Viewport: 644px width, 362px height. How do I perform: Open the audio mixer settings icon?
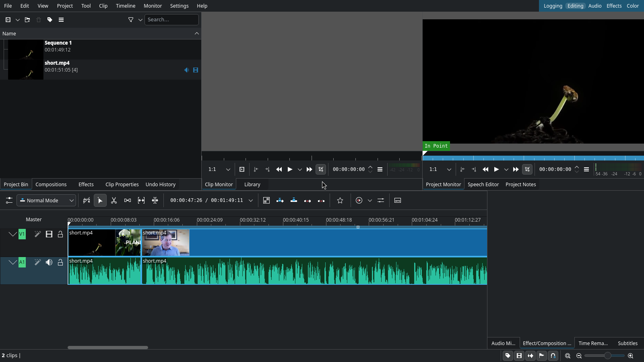click(381, 200)
